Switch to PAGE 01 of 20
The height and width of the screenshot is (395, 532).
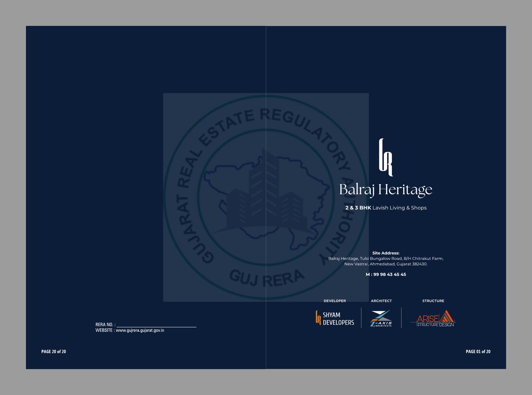[478, 351]
